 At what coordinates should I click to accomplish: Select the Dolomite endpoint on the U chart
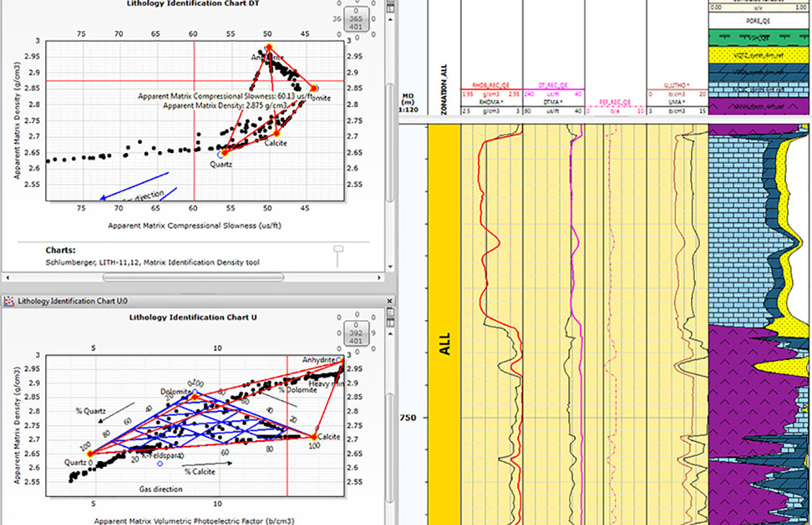(194, 397)
